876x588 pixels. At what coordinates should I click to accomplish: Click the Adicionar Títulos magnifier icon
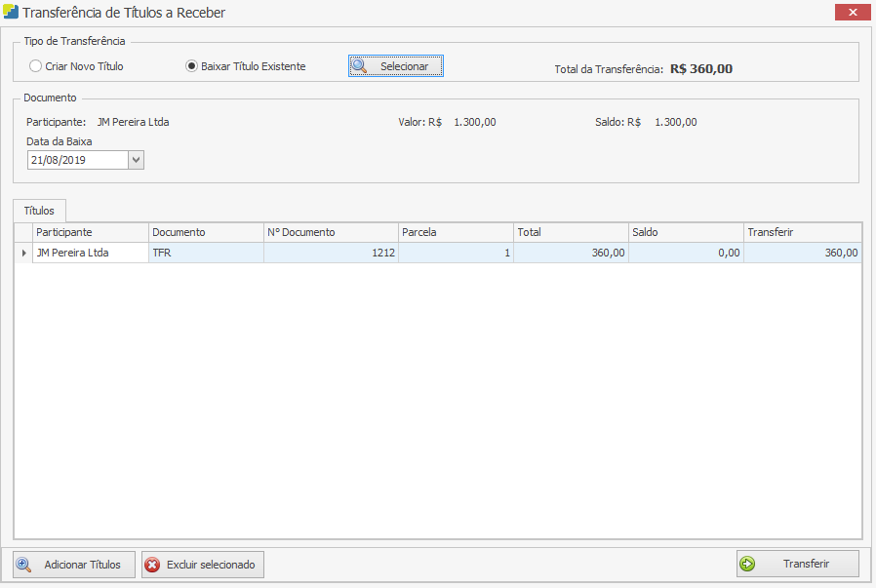pos(25,565)
